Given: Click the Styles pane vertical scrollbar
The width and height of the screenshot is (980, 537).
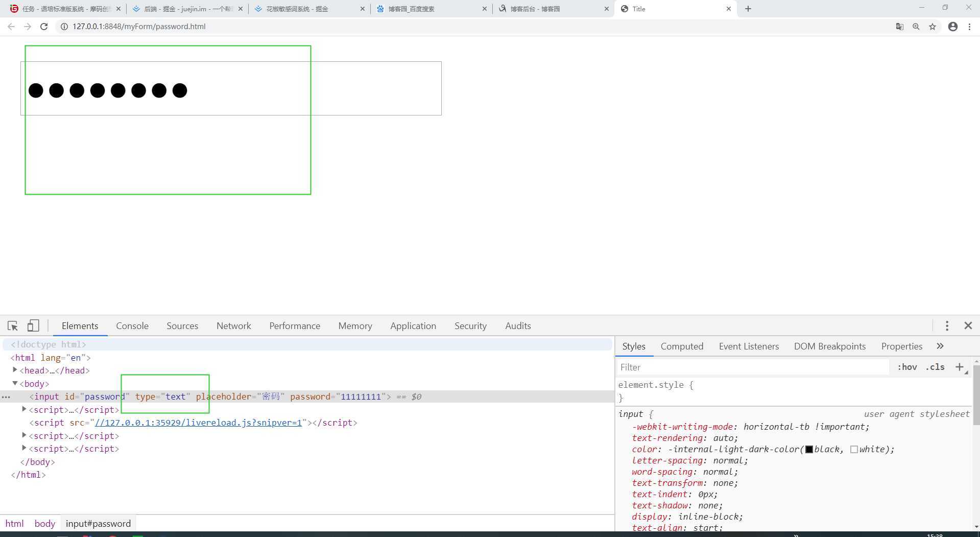Looking at the screenshot, I should click(976, 395).
